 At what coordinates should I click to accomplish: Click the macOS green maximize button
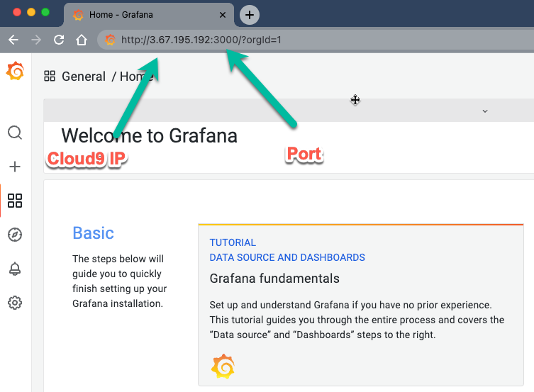pos(45,12)
